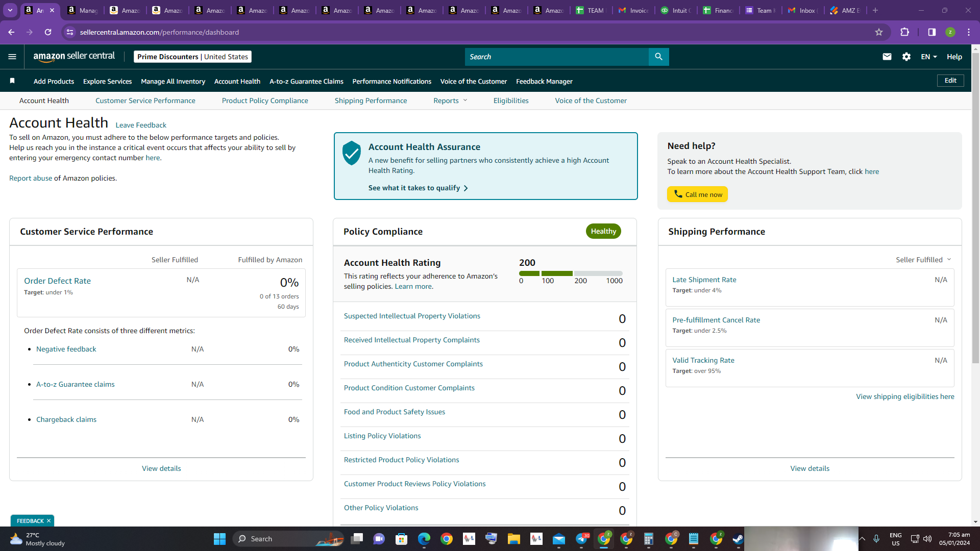Open Microsoft Store from the taskbar
Image resolution: width=980 pixels, height=551 pixels.
pos(402,539)
